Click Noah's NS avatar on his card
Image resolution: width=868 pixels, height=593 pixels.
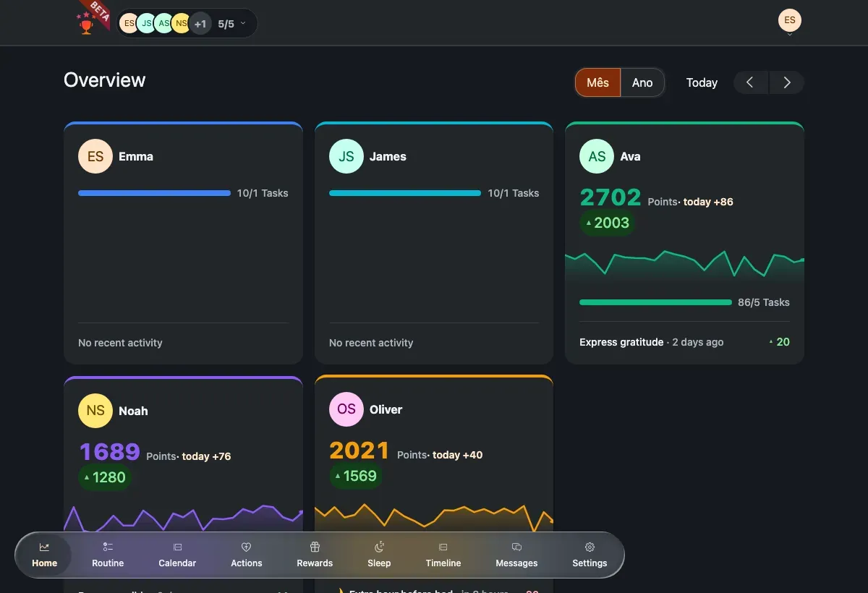tap(95, 411)
